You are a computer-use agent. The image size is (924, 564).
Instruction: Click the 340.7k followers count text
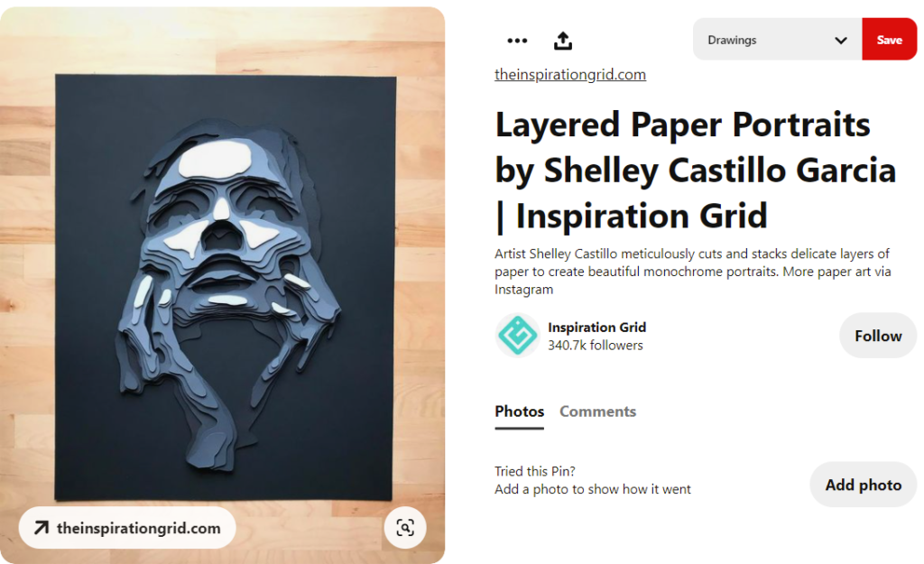click(x=596, y=346)
